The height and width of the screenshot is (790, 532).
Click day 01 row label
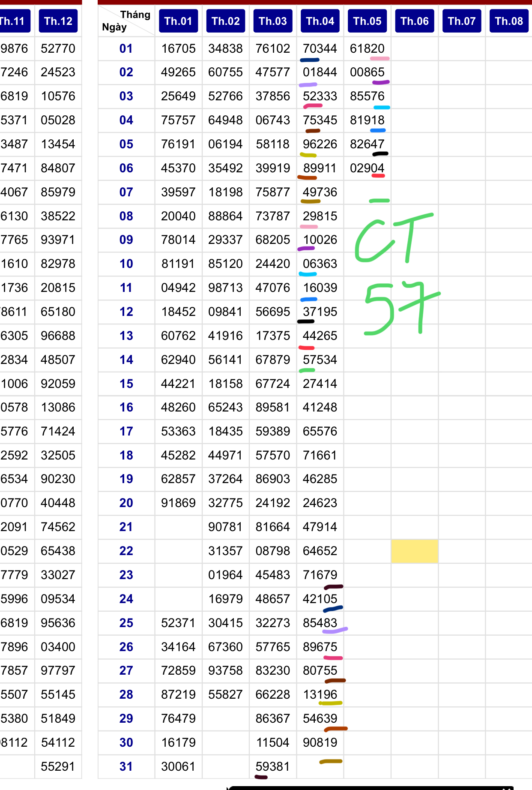(x=126, y=48)
